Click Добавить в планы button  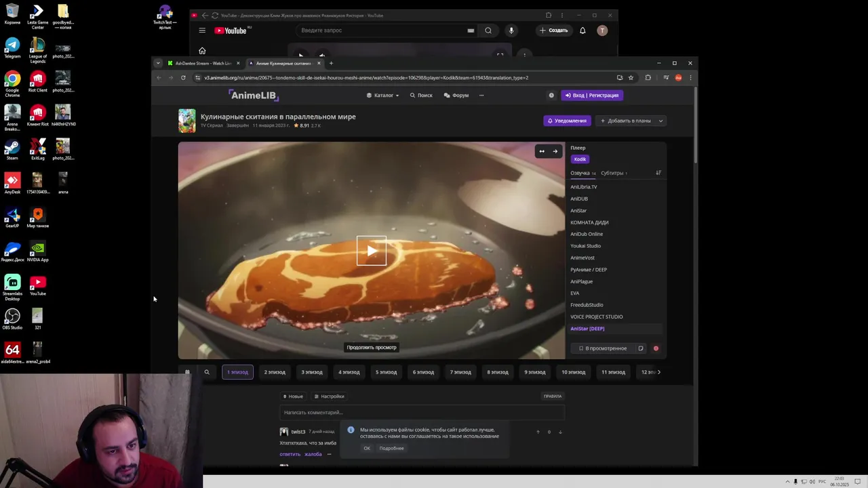pos(625,121)
